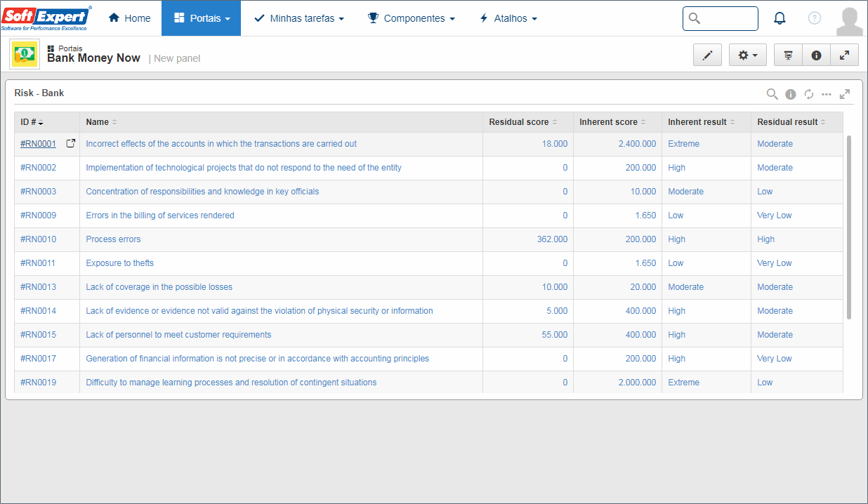Open the help question mark icon
This screenshot has width=868, height=504.
[x=815, y=18]
